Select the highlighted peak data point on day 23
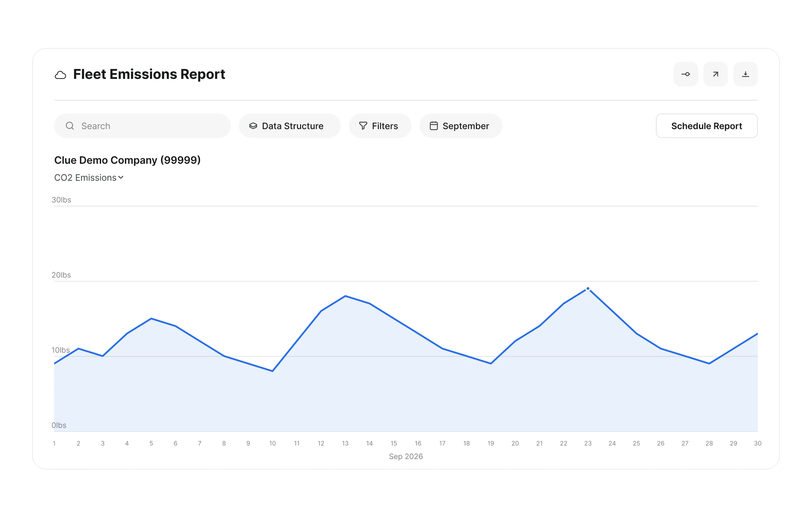 click(588, 289)
